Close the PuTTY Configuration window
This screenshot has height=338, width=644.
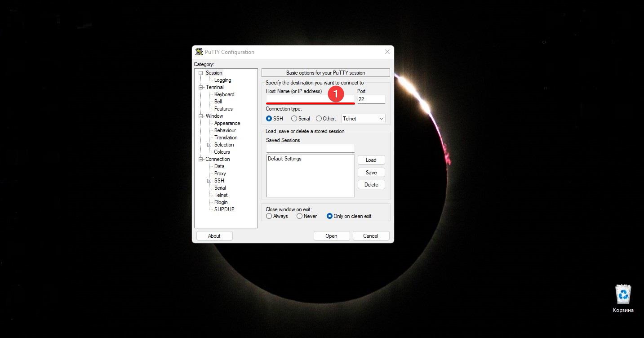(x=387, y=52)
